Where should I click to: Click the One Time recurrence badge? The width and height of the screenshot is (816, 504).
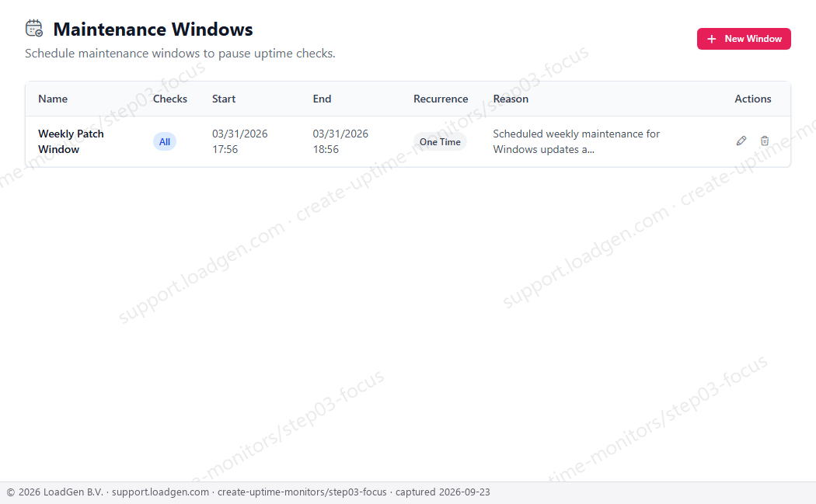pos(440,141)
